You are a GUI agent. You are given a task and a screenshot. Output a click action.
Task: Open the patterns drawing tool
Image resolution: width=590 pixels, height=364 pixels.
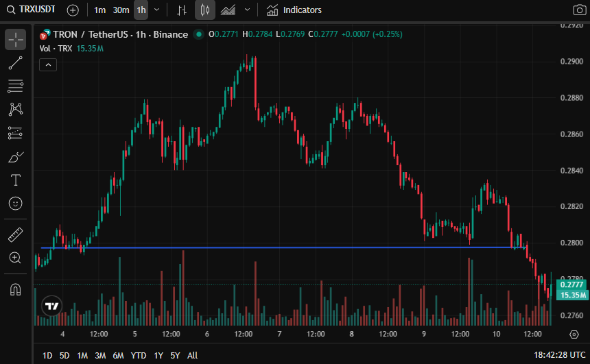pyautogui.click(x=15, y=110)
